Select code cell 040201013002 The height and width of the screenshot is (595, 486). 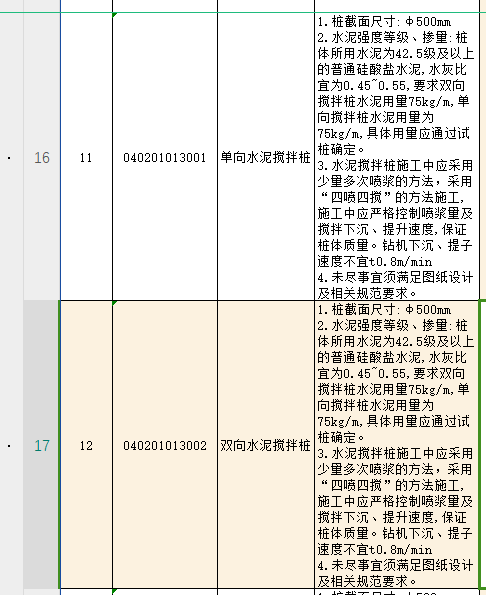click(165, 444)
